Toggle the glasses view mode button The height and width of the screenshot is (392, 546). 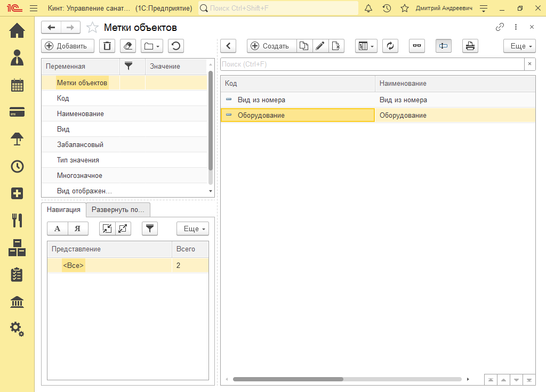pyautogui.click(x=417, y=46)
